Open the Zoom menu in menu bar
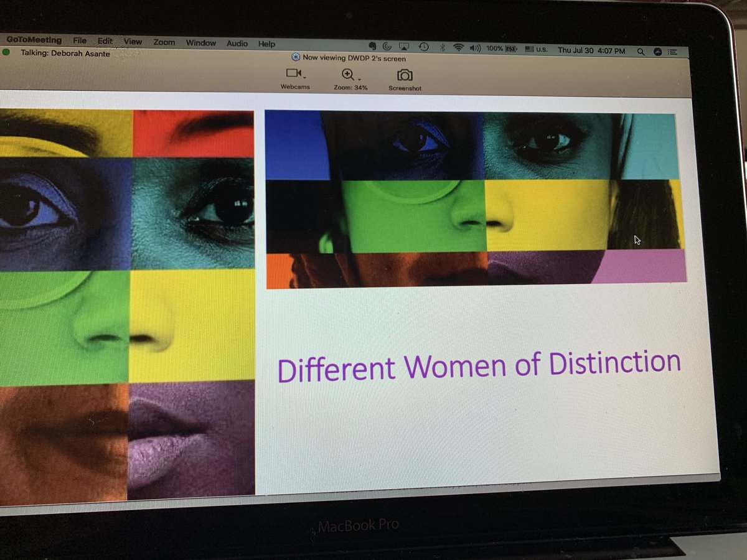 (x=164, y=42)
